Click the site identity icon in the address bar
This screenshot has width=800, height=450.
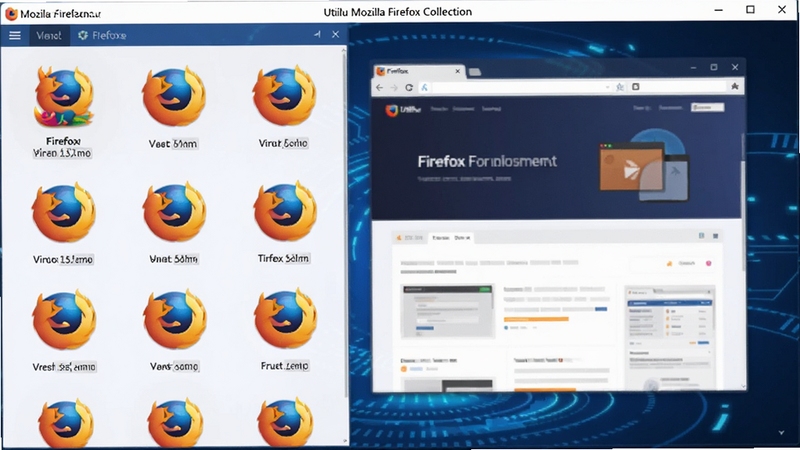424,88
